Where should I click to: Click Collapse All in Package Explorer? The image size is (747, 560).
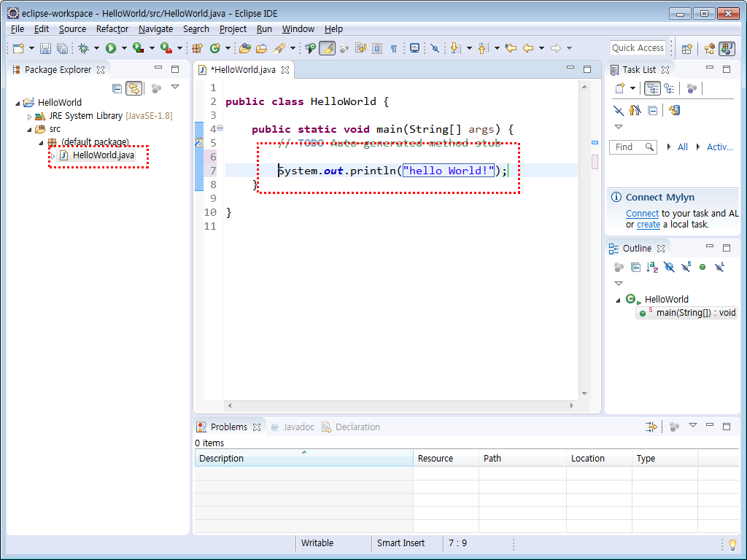point(117,88)
